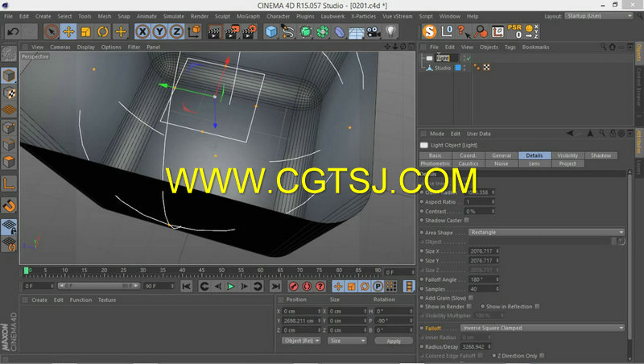Open the Visibility tab
Screen dimensions: 644x364
[568, 155]
